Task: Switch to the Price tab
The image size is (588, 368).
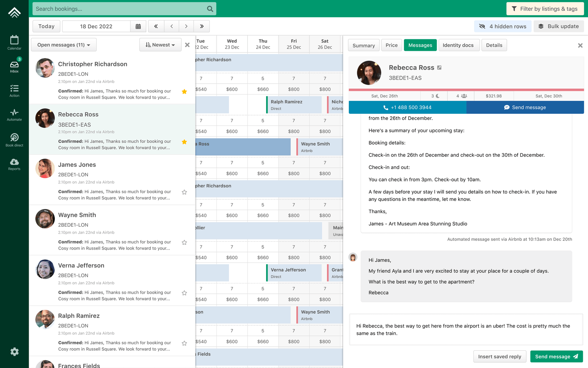Action: 392,45
